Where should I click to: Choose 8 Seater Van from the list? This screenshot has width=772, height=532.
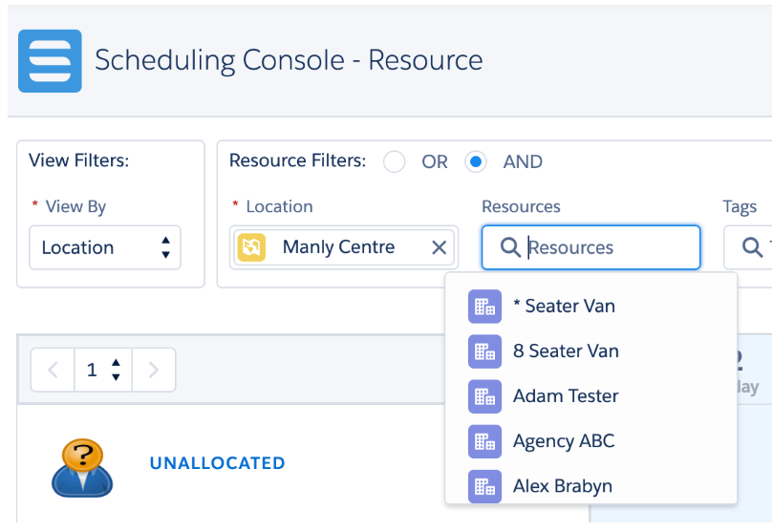(566, 351)
